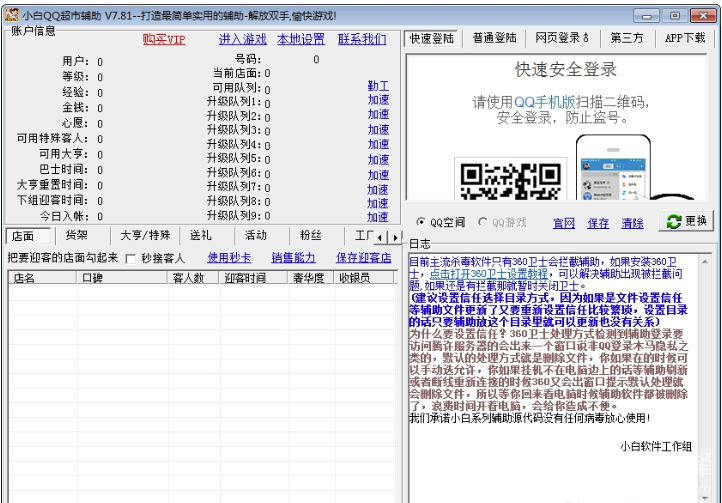Click 加速 for 升级队列3
Image resolution: width=722 pixels, height=503 pixels.
[378, 130]
